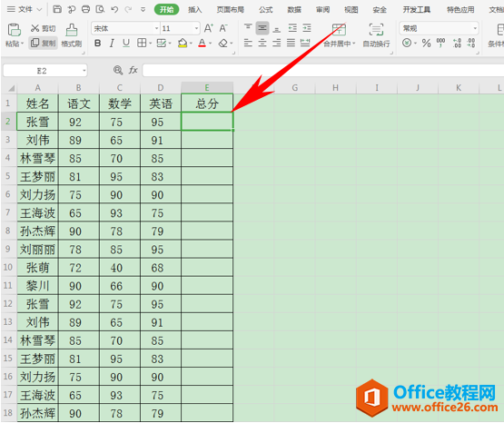Click the Cut scissors icon
Image resolution: width=504 pixels, height=423 pixels.
tap(35, 28)
